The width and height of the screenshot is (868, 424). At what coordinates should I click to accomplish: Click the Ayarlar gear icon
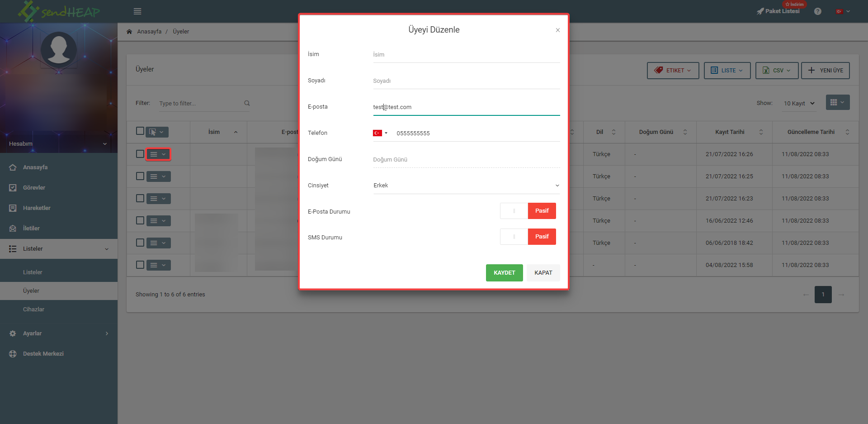[13, 333]
